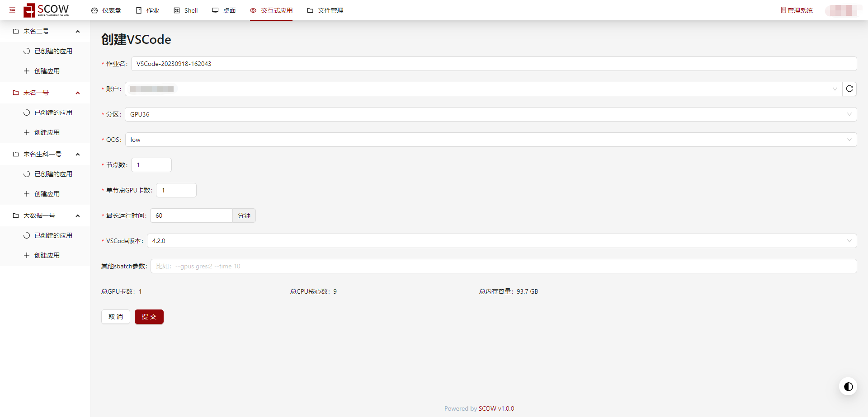Go to 文件管理 file management
This screenshot has height=417, width=868.
coord(325,10)
